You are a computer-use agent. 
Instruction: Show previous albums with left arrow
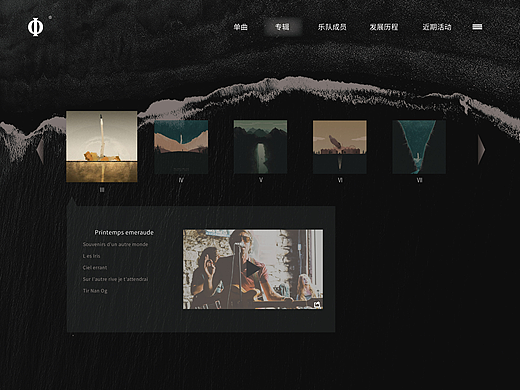click(40, 150)
